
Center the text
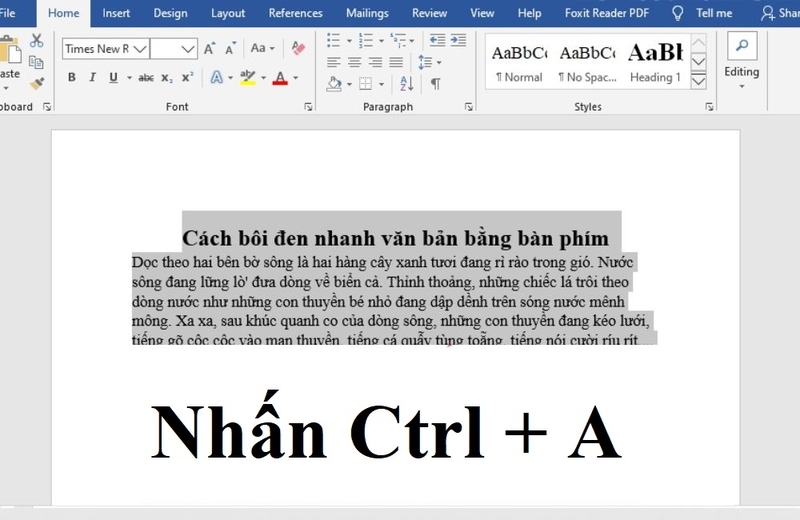355,62
